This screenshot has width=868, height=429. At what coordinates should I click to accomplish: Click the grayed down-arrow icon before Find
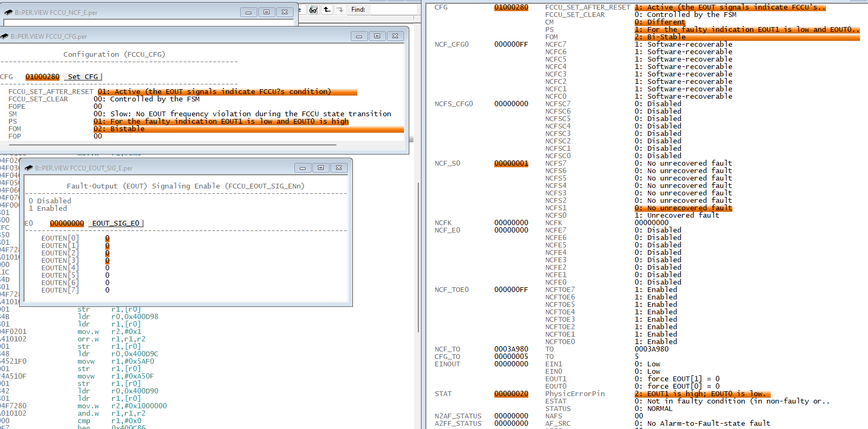pos(340,10)
